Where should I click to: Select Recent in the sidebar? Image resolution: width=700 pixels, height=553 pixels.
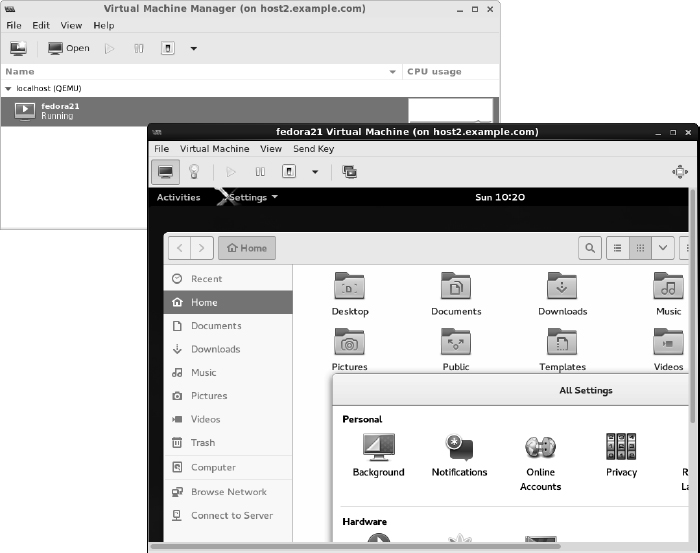(x=228, y=279)
